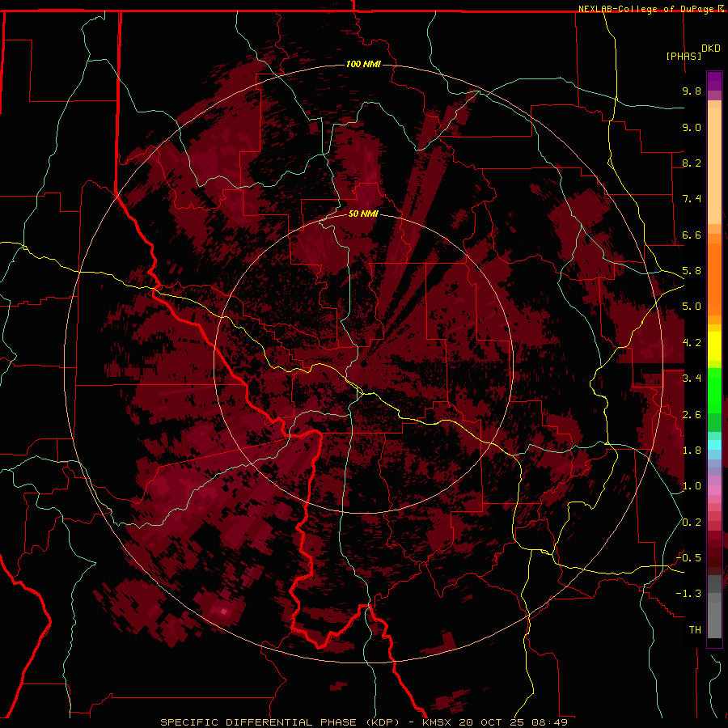Select the yellow color bar segment
This screenshot has width=728, height=728.
(714, 346)
